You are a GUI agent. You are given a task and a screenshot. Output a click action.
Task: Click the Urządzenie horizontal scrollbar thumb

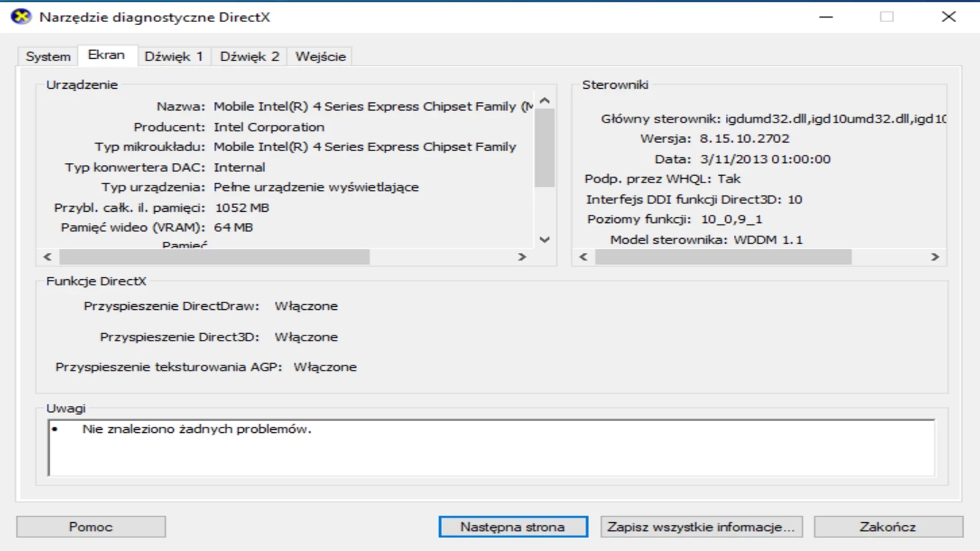click(x=214, y=257)
